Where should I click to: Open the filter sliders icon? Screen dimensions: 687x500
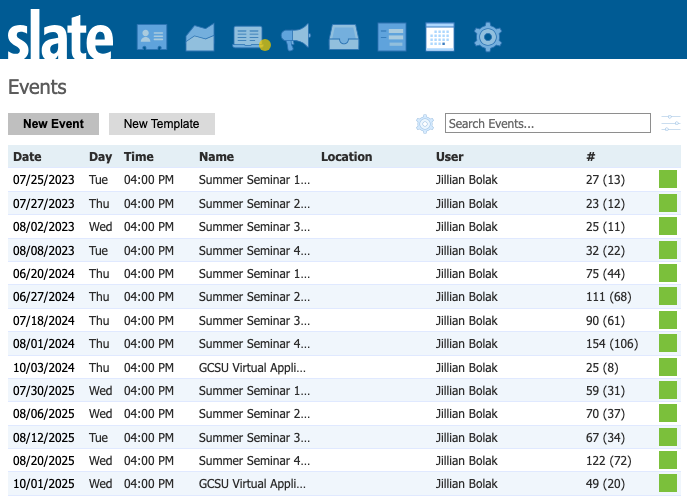[x=671, y=123]
